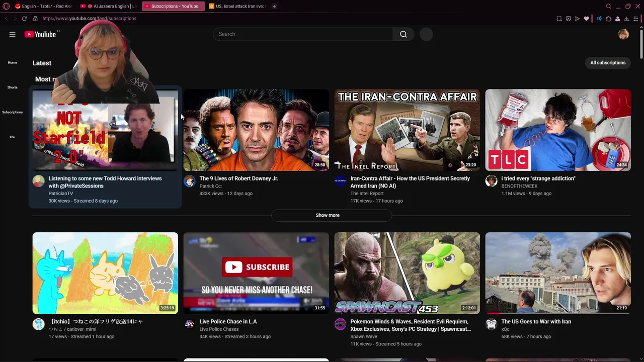644x362 pixels.
Task: Open the US Goes to War thumbnail
Action: pos(558,273)
